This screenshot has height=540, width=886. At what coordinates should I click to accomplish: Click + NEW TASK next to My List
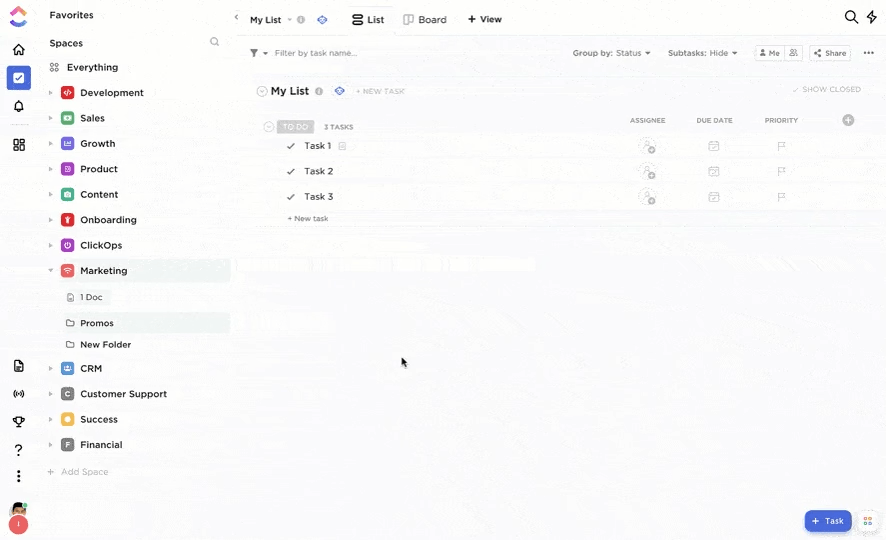pyautogui.click(x=380, y=92)
